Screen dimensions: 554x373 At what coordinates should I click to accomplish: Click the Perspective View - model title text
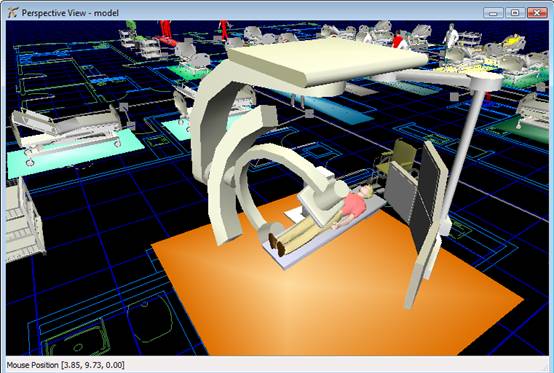(x=70, y=13)
